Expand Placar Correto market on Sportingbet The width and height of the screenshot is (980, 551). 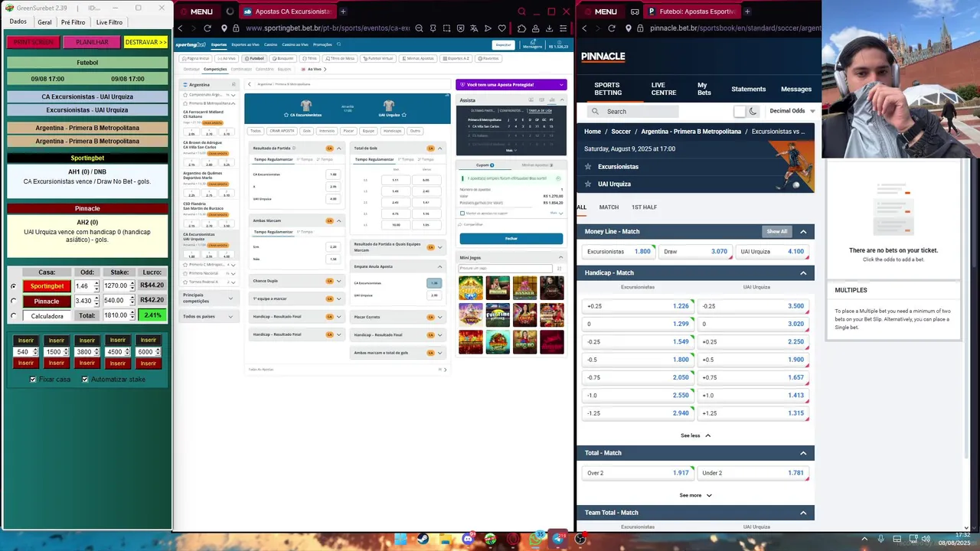pos(439,317)
